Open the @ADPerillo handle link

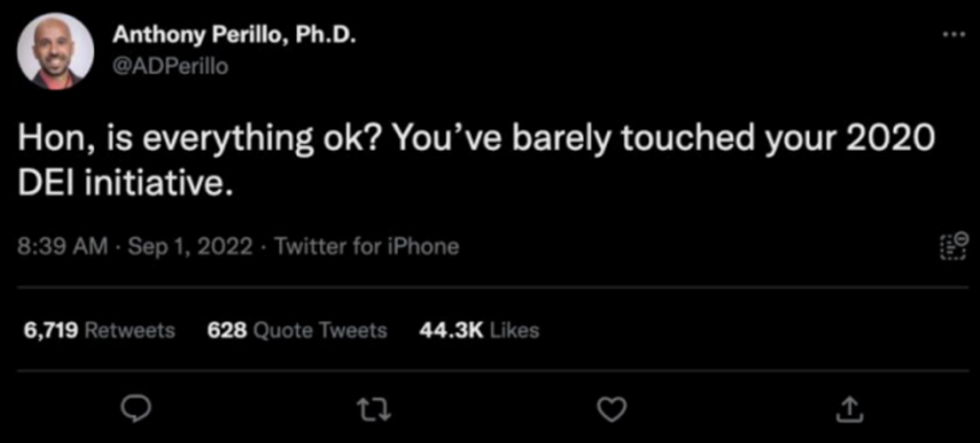[170, 66]
